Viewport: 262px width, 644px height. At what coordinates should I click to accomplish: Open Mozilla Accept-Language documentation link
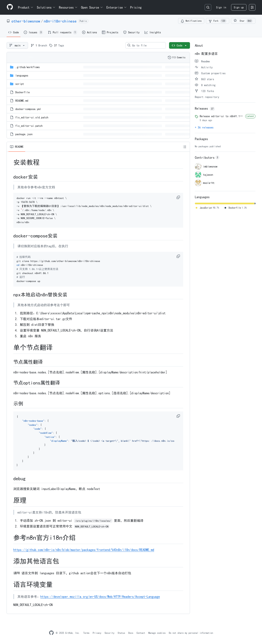[100, 597]
